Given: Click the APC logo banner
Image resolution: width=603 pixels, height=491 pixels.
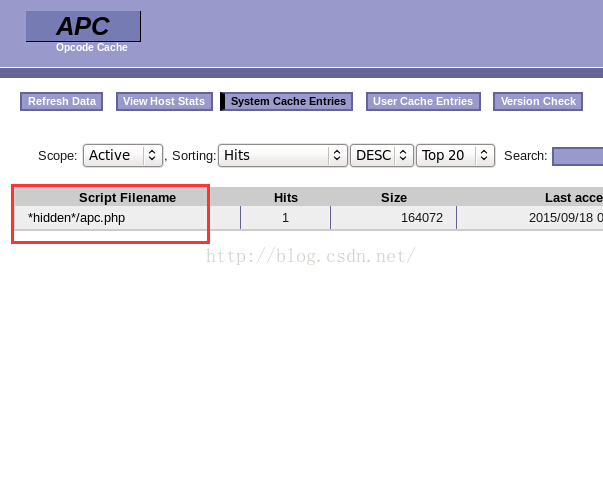Looking at the screenshot, I should (83, 26).
